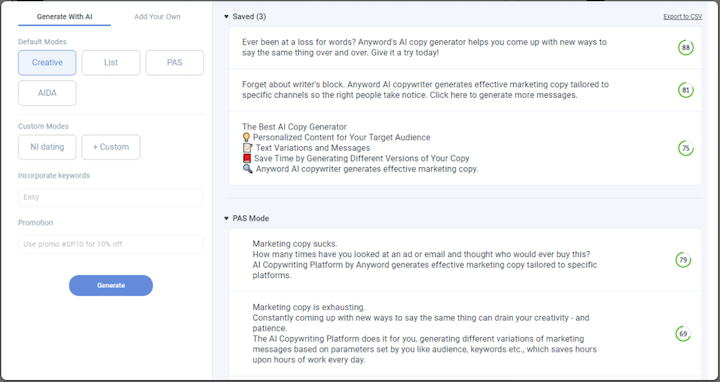Viewport: 720px width, 382px height.
Task: Click 'The Best AI Copy Generator' heading
Action: (294, 127)
